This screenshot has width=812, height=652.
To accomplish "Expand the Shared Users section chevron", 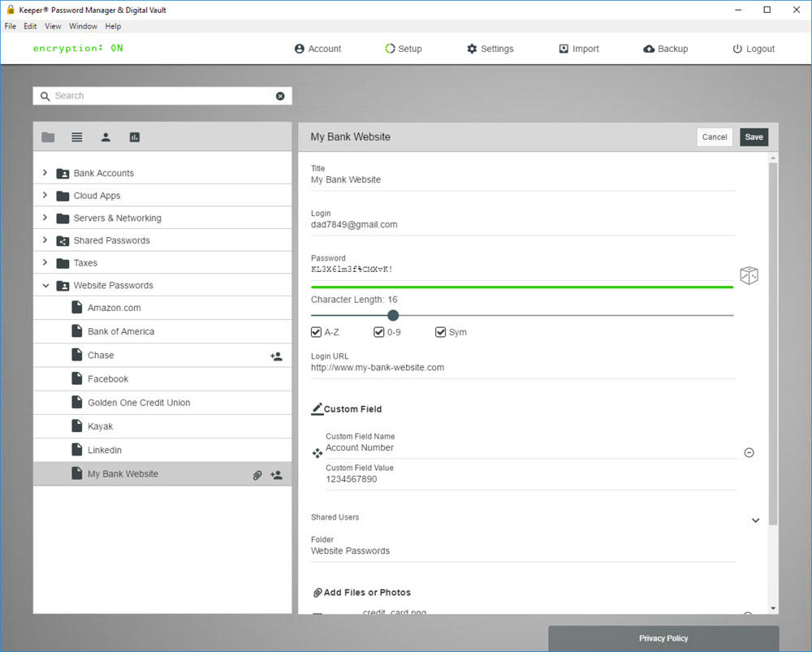I will pyautogui.click(x=755, y=520).
